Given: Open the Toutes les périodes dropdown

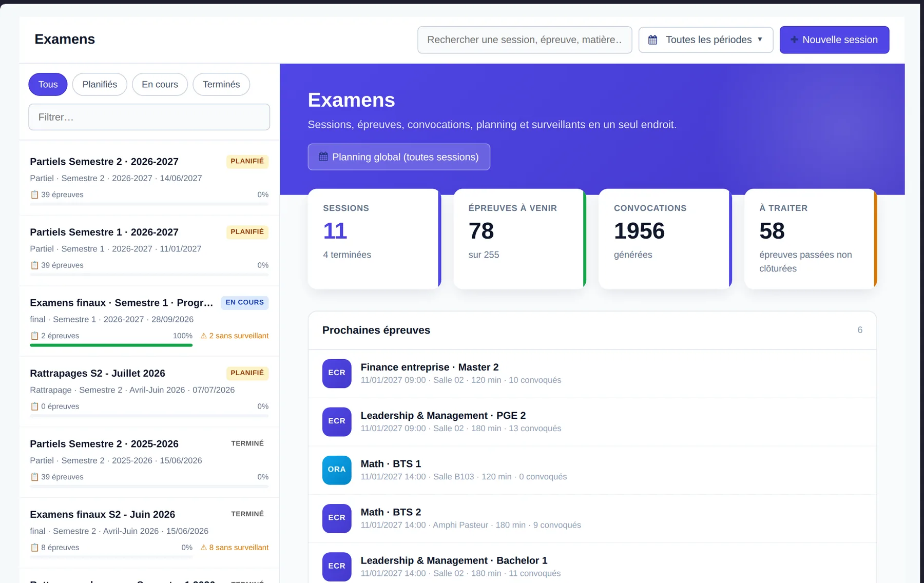Looking at the screenshot, I should tap(706, 40).
